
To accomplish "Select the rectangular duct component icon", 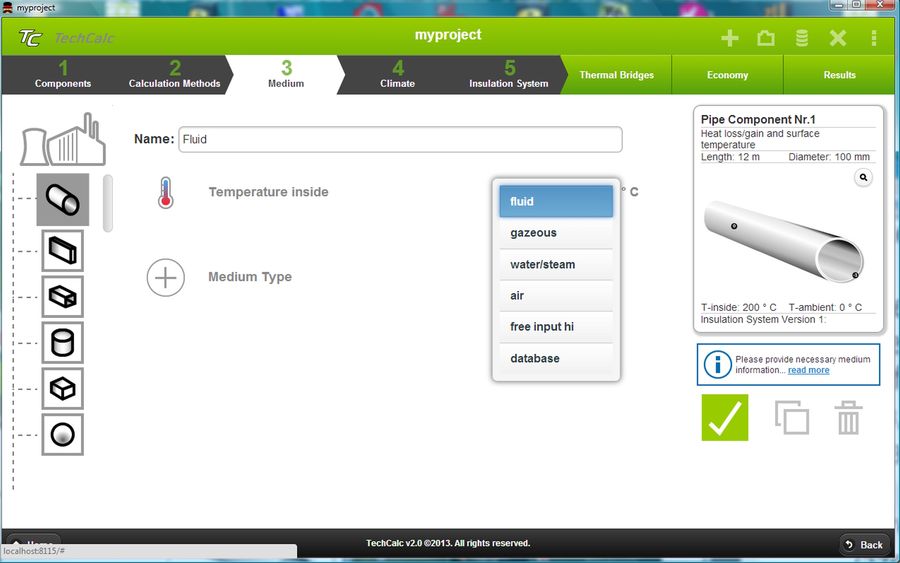I will coord(63,251).
